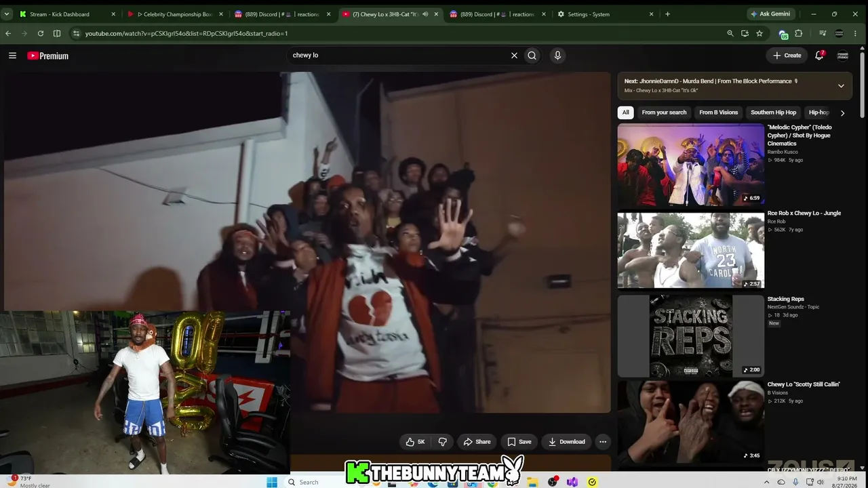The width and height of the screenshot is (868, 488).
Task: Clear the 'chewy lo' search text
Action: pos(514,56)
